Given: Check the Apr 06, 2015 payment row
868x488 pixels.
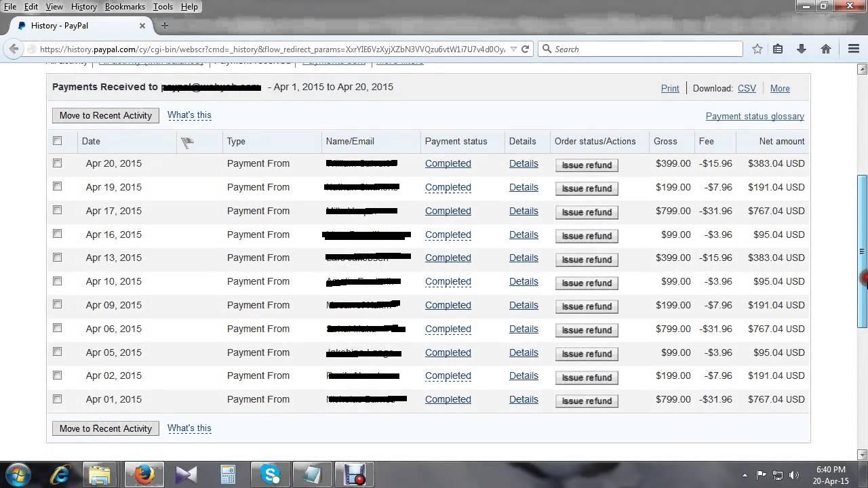Looking at the screenshot, I should (57, 328).
